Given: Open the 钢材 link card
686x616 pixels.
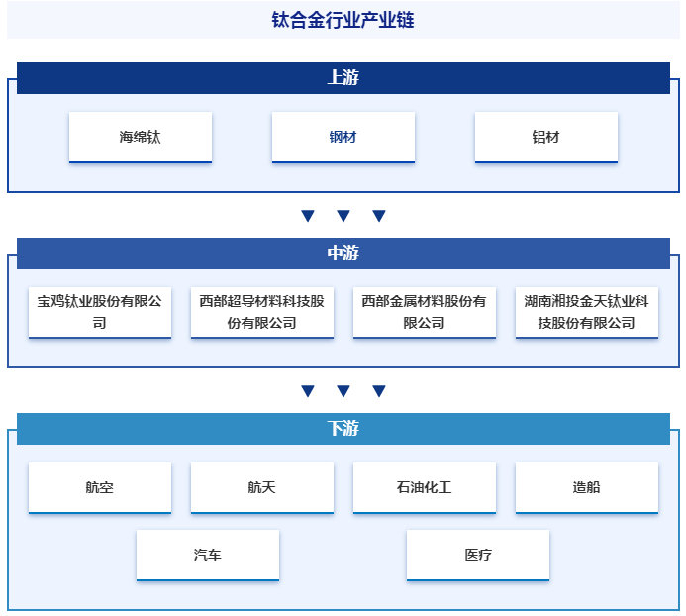Looking at the screenshot, I should click(x=343, y=137).
